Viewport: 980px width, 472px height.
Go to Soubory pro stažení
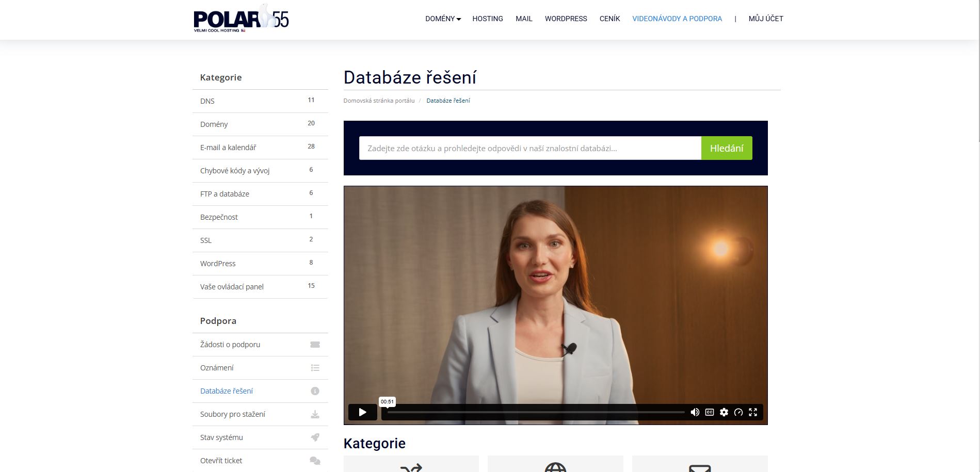pos(260,414)
